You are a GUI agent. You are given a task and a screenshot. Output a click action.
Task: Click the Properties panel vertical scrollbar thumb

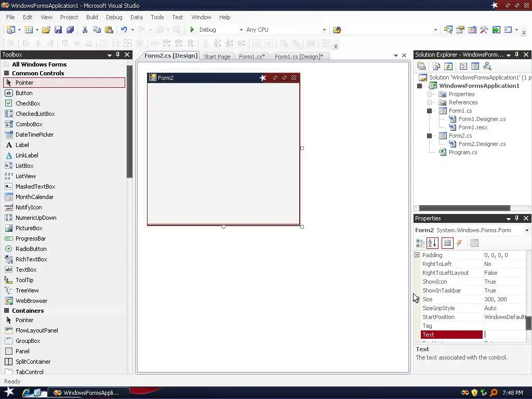point(528,322)
